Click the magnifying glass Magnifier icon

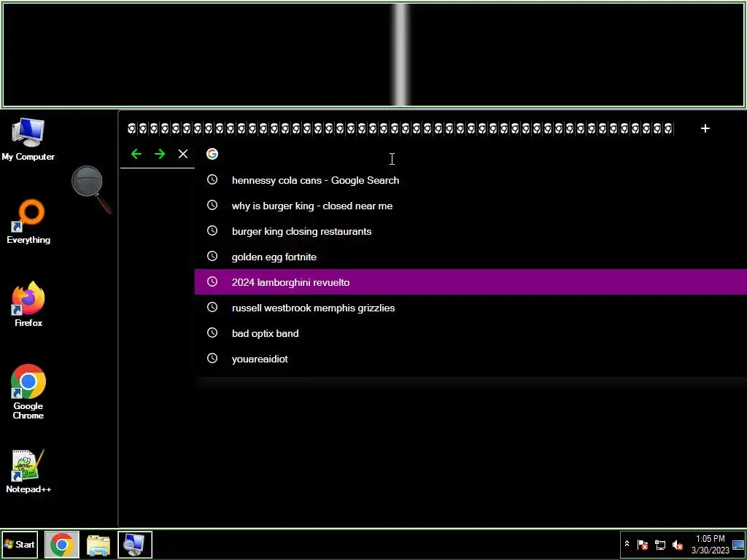click(x=91, y=189)
